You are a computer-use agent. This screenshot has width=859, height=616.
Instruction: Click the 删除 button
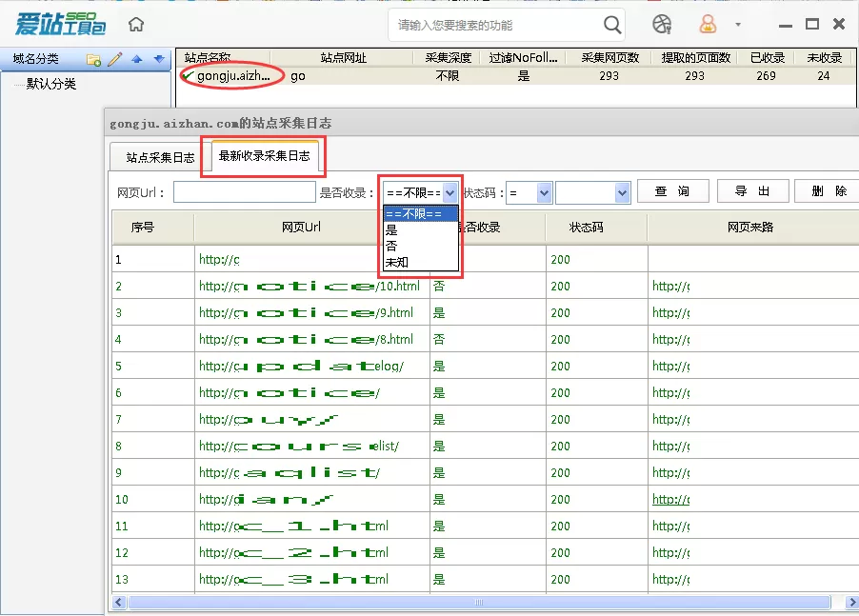pos(829,191)
